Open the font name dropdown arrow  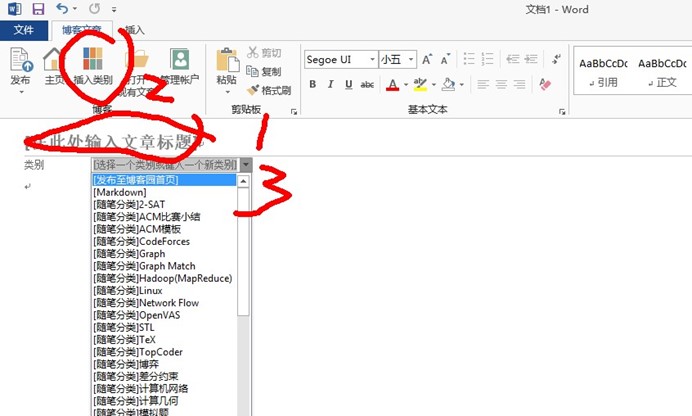pos(372,60)
